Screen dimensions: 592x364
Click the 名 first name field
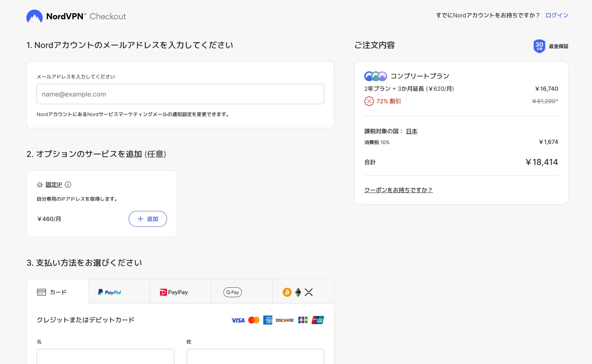(x=105, y=357)
